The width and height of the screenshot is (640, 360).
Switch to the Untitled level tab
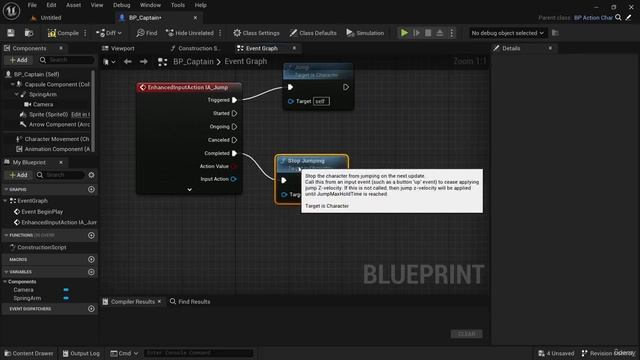[51, 18]
